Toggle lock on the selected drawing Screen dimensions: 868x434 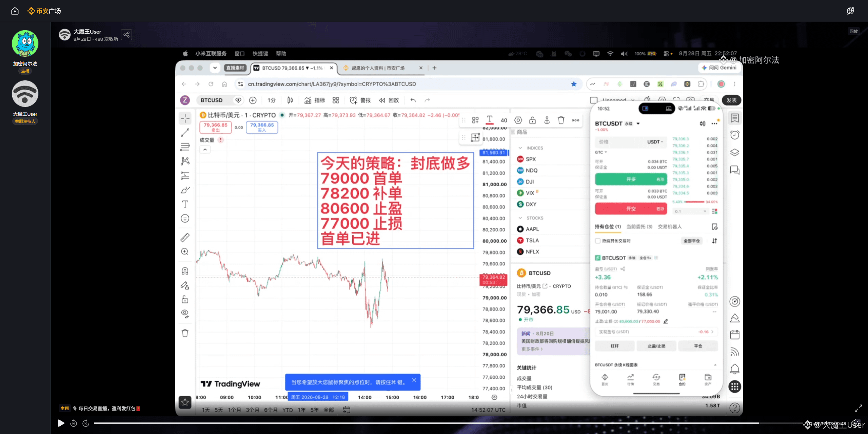pos(533,120)
